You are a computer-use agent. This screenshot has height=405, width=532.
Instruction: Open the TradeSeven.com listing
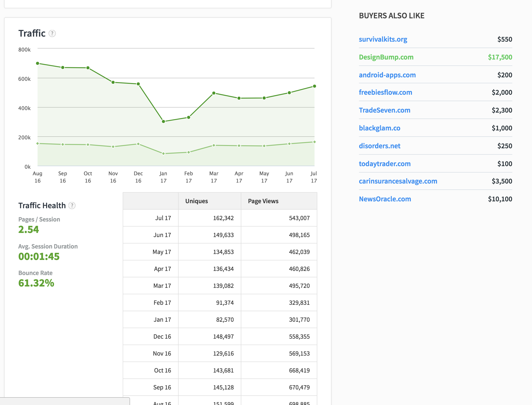pos(384,110)
